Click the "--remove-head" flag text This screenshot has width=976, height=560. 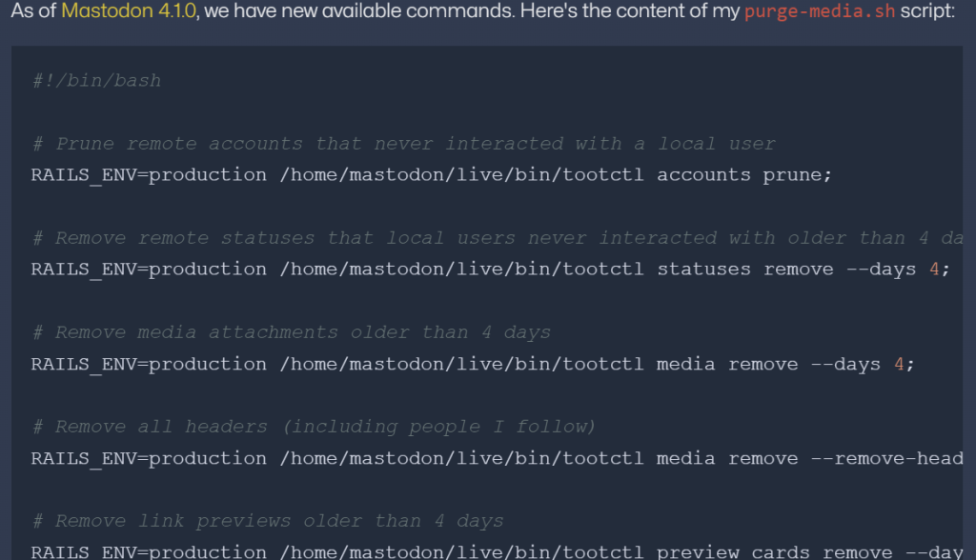pyautogui.click(x=886, y=458)
